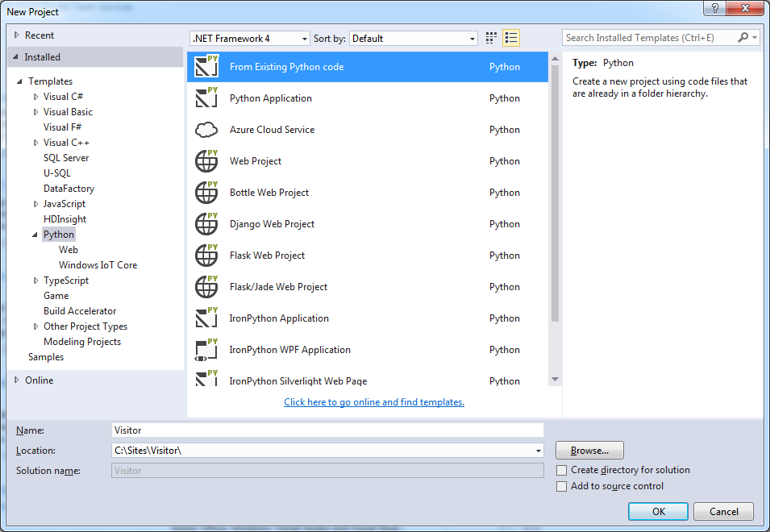
Task: Click the Django Web Project globe icon
Action: point(206,224)
